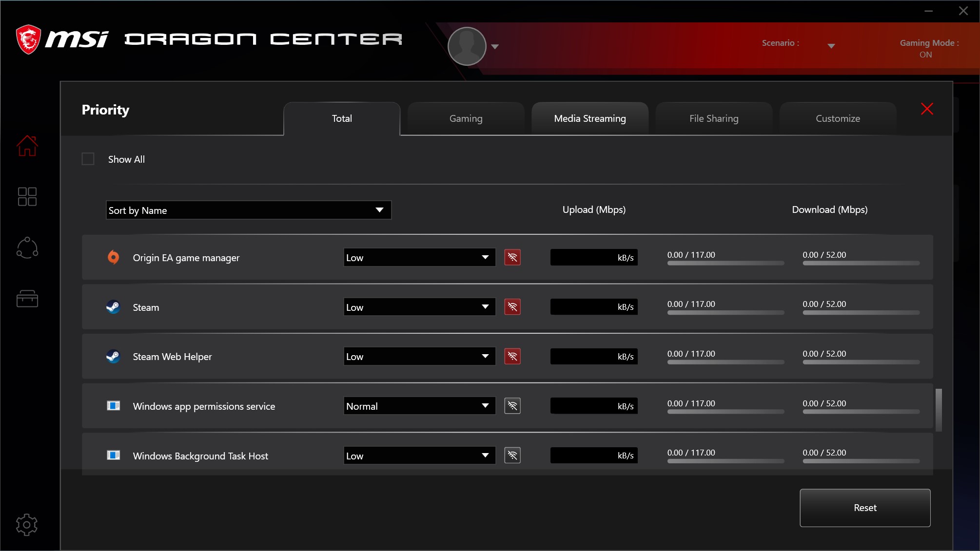This screenshot has height=551, width=980.
Task: Open priority dropdown for Steam
Action: coord(419,307)
